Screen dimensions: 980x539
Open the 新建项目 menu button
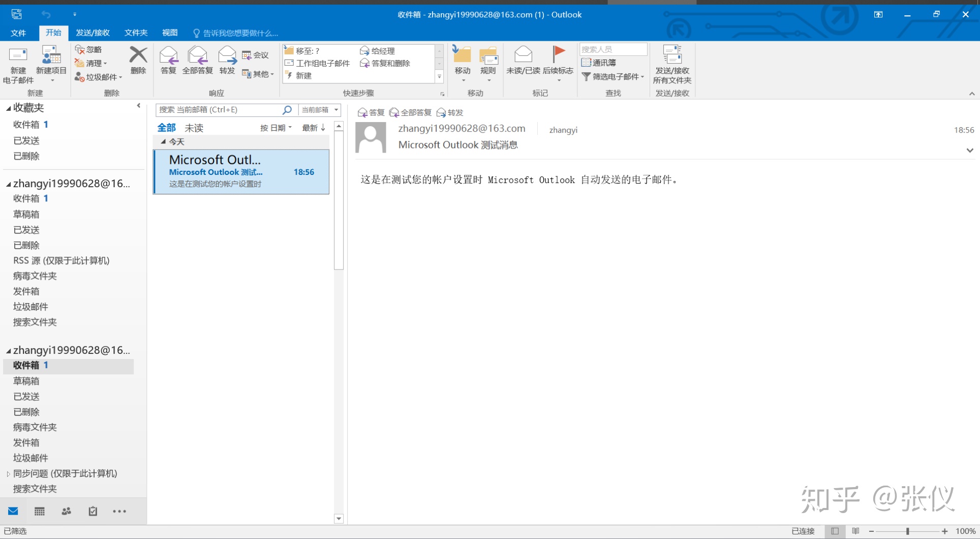pyautogui.click(x=51, y=65)
